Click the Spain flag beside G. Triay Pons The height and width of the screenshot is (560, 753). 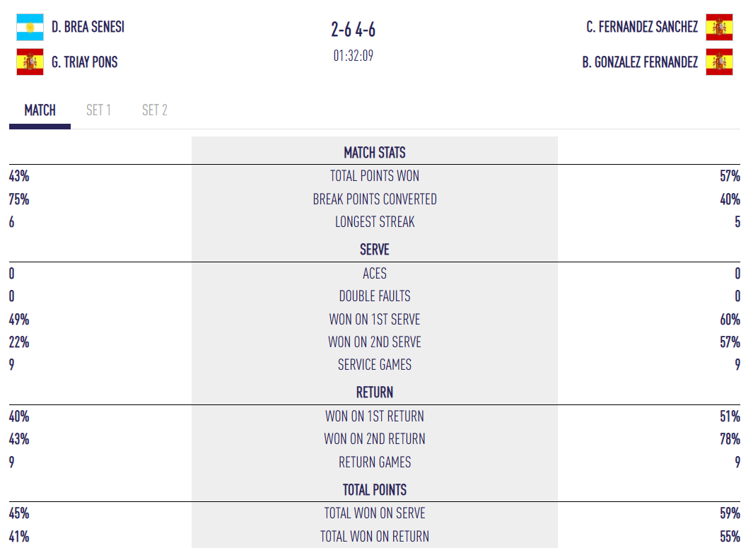[30, 62]
